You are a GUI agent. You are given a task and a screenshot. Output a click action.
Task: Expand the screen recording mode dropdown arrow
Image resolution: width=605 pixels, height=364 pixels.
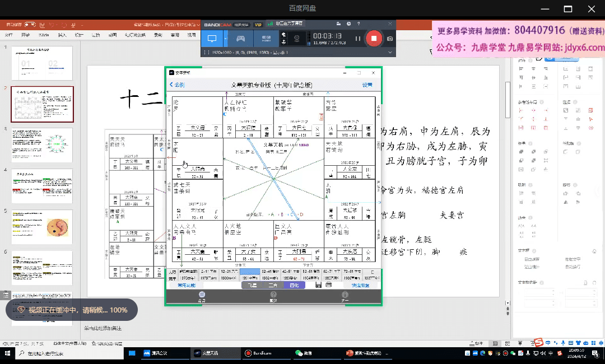[x=226, y=38]
